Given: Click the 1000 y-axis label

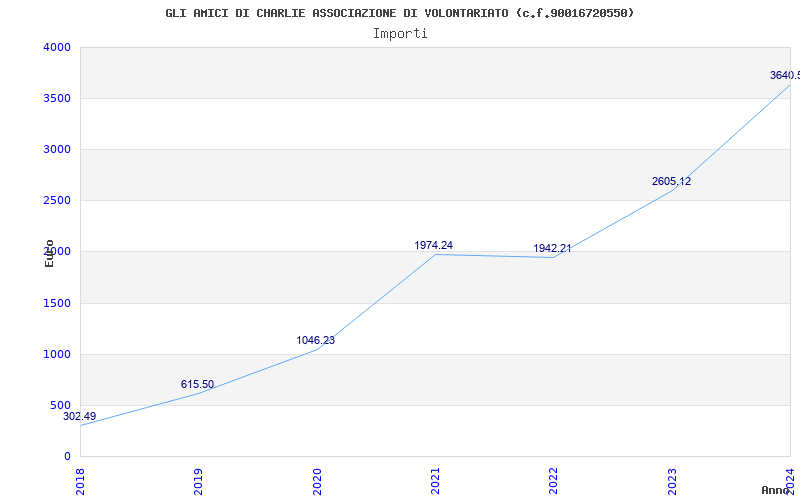Looking at the screenshot, I should [x=57, y=355].
